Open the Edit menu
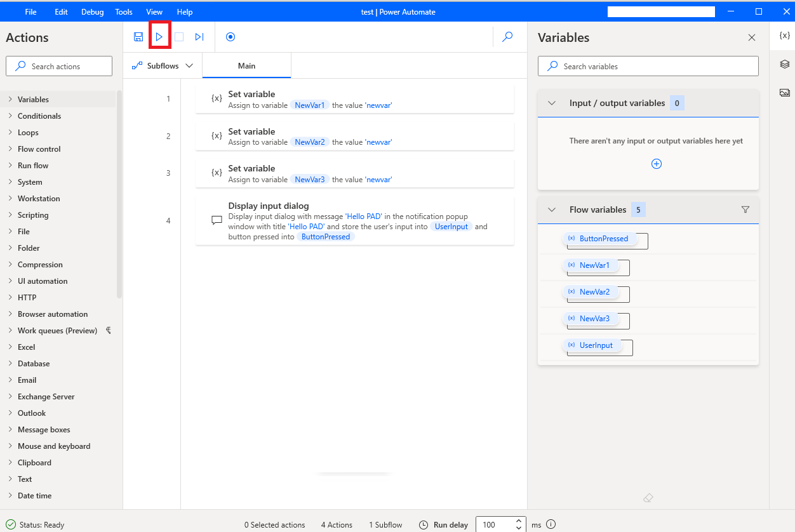 tap(61, 12)
